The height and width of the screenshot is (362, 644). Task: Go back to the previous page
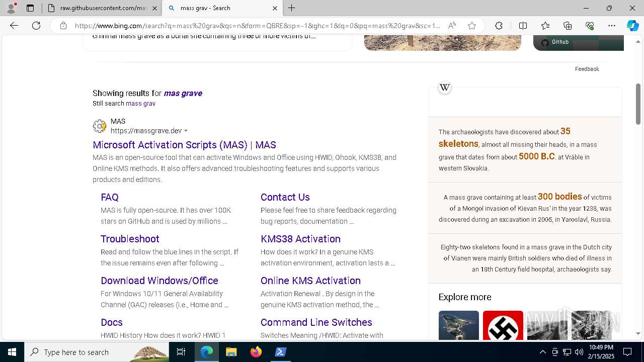14,26
